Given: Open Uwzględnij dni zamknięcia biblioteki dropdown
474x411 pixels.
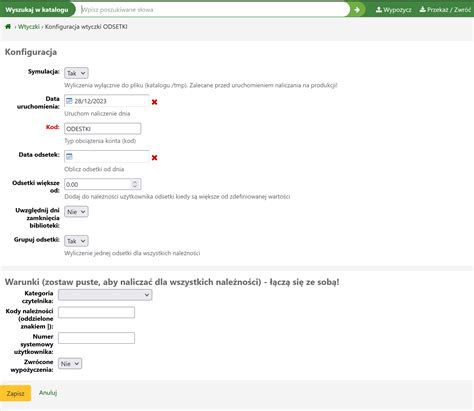Looking at the screenshot, I should pos(76,212).
